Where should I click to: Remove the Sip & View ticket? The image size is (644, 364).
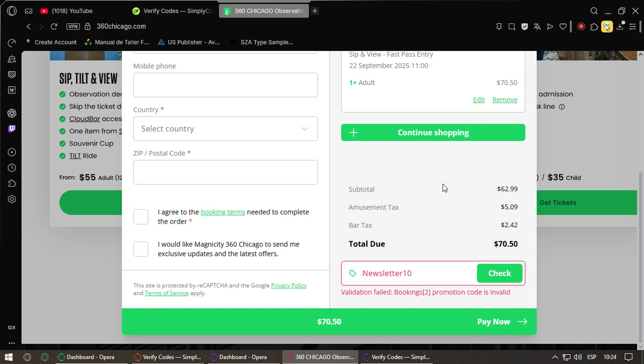click(505, 100)
